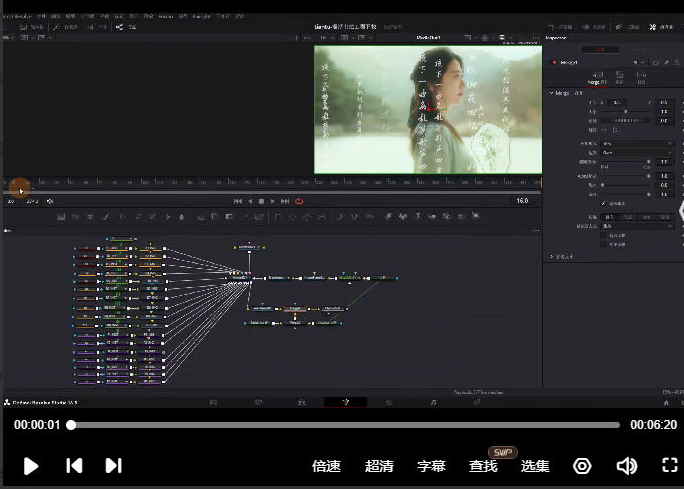Mute the video player volume

pos(627,466)
